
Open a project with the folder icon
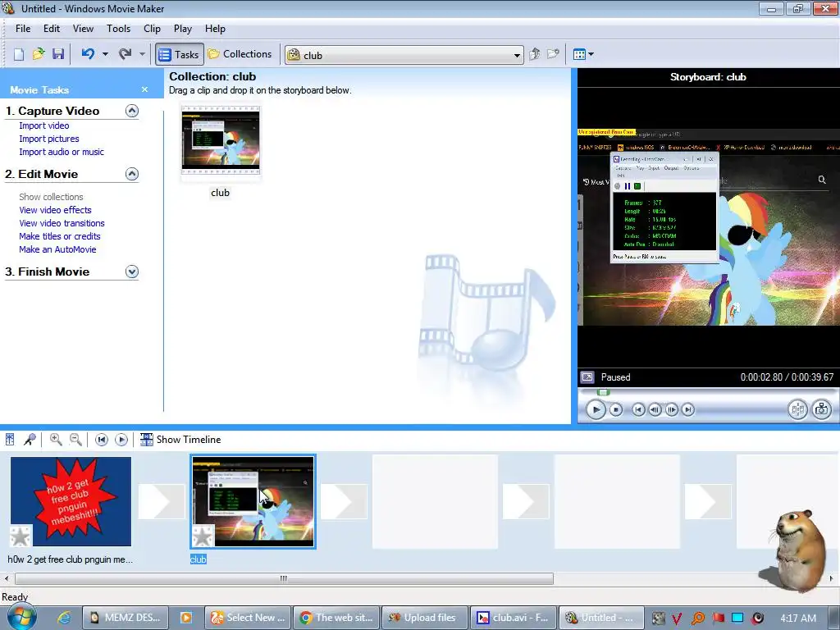tap(38, 54)
